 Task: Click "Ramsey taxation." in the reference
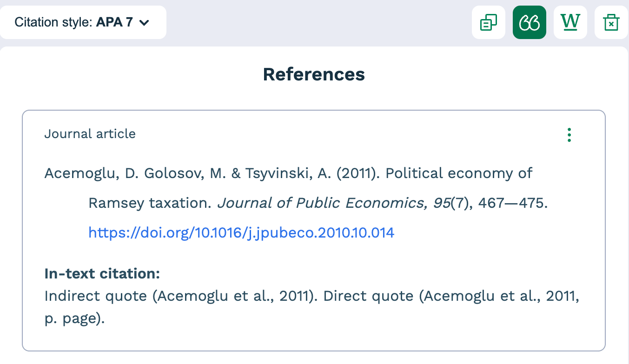coord(150,203)
